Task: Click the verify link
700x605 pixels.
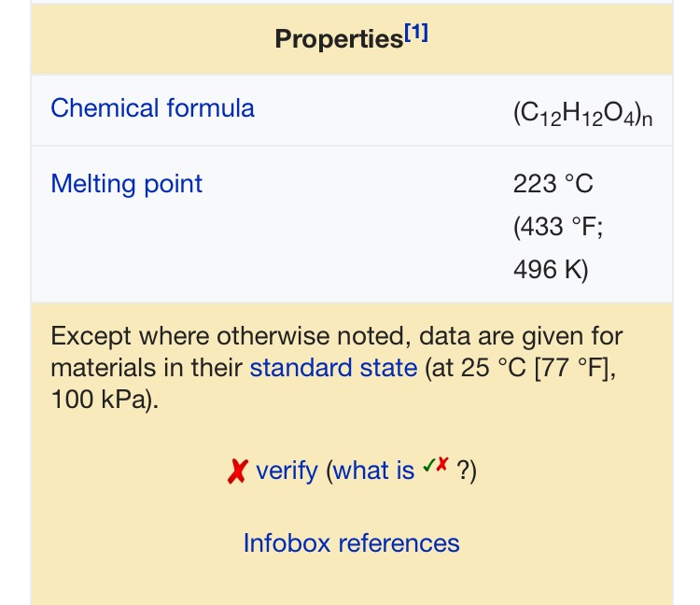Action: [287, 471]
